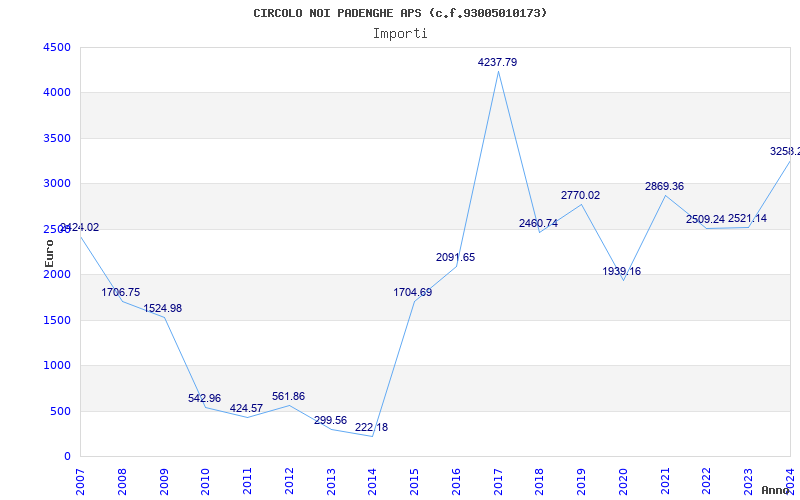Click the 4000 y-axis tick label
Image resolution: width=800 pixels, height=500 pixels.
point(57,93)
